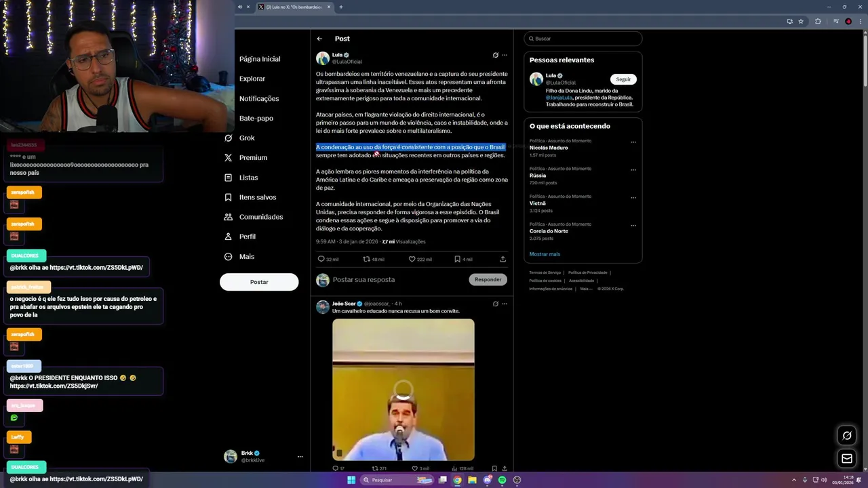Open OBS Studio from the taskbar
Viewport: 868px width, 488px height.
click(x=517, y=480)
